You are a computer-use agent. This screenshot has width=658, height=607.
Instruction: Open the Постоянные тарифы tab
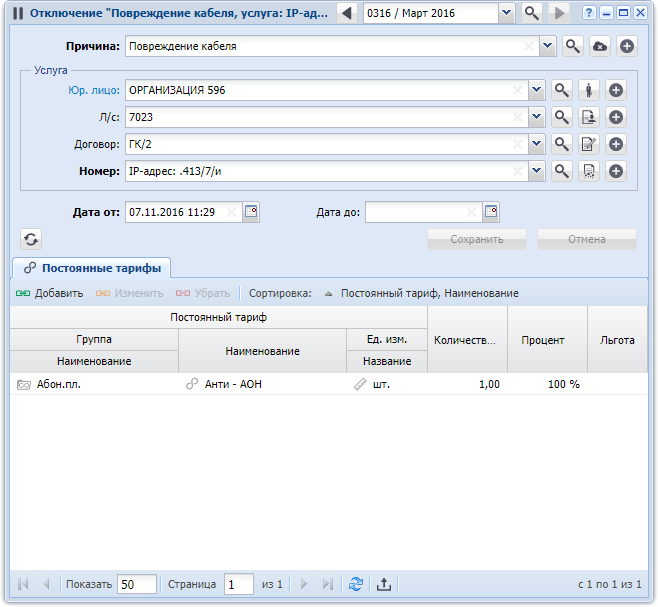(x=91, y=268)
